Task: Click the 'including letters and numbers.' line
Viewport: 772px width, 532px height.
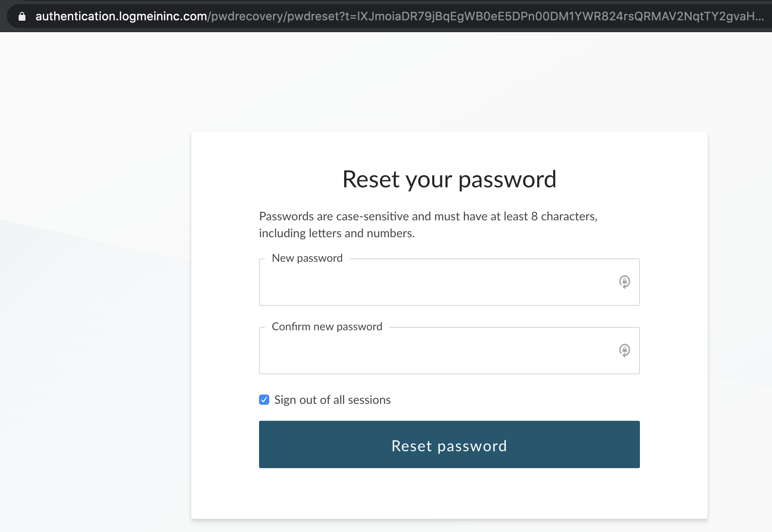Action: (x=336, y=233)
